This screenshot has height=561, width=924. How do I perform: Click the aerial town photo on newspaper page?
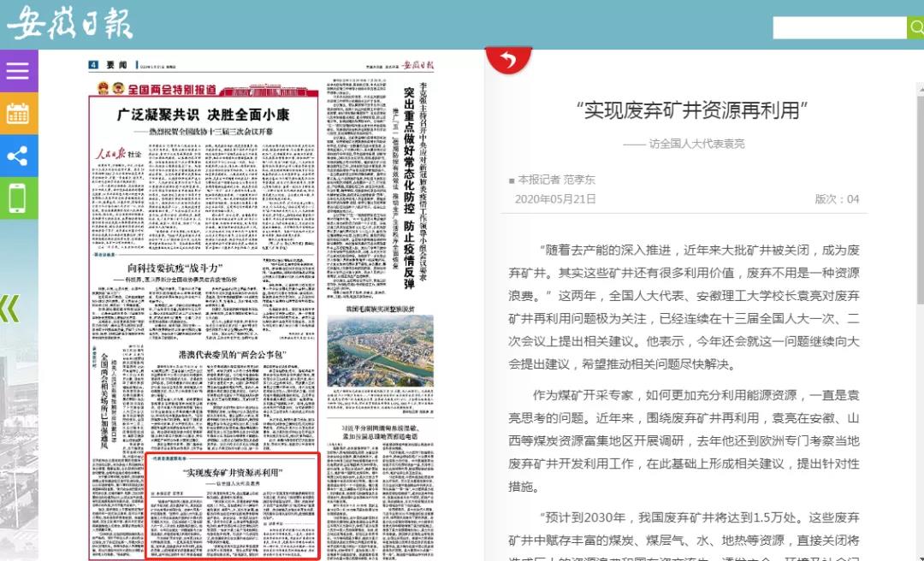coord(380,350)
